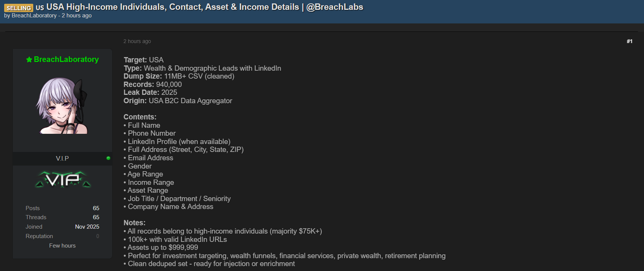Click the grey post timestamp above the post body
Image resolution: width=644 pixels, height=271 pixels.
137,41
